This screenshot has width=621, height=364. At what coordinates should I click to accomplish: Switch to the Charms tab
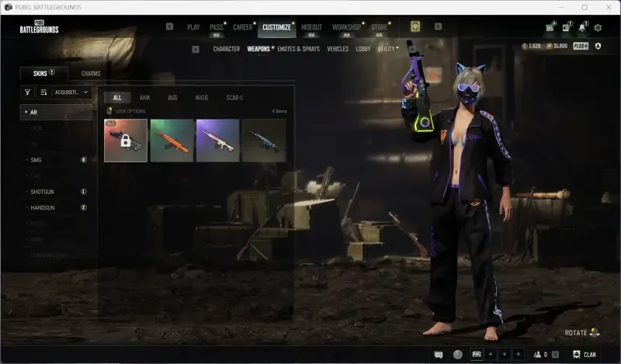pos(91,74)
